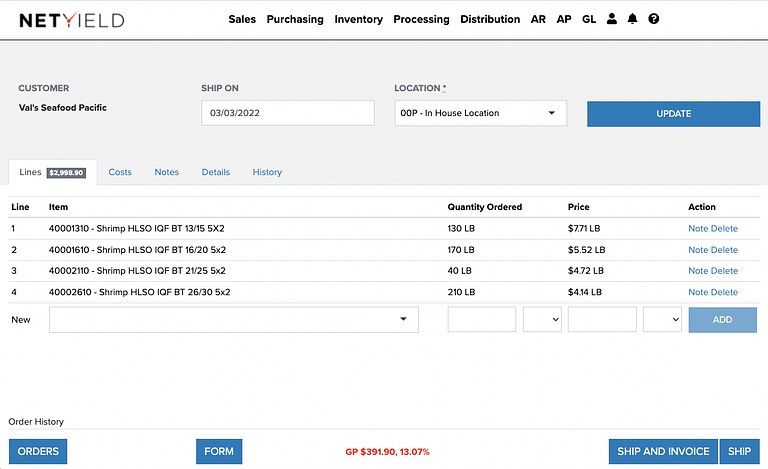Open the Distribution menu
Viewport: 768px width, 469px height.
click(490, 19)
